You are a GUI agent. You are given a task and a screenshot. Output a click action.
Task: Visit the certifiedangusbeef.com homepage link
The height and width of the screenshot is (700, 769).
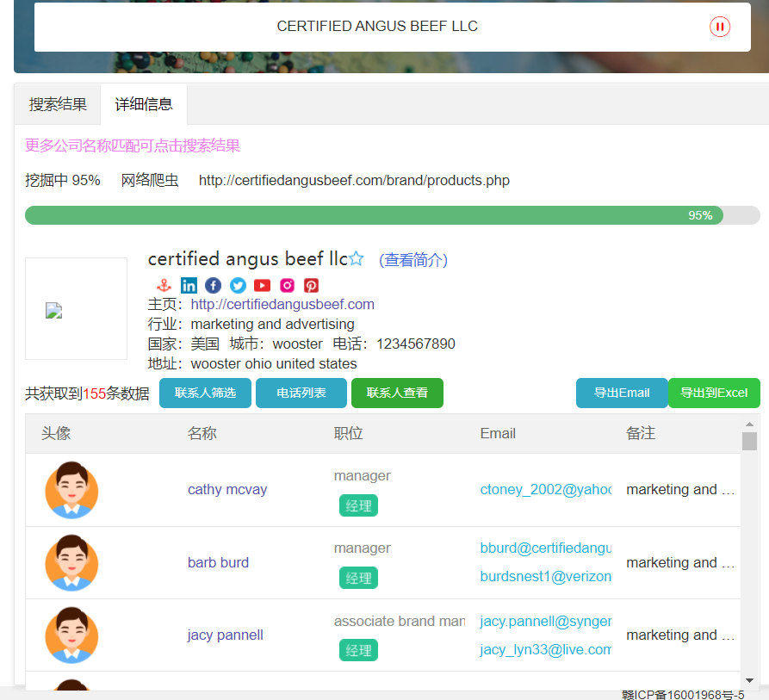coord(282,304)
